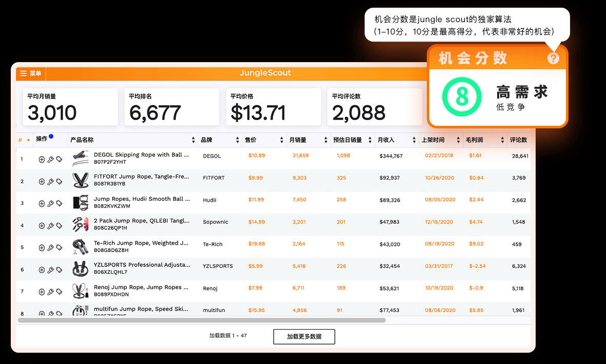Click pin icon in Sopownic row

(50, 226)
